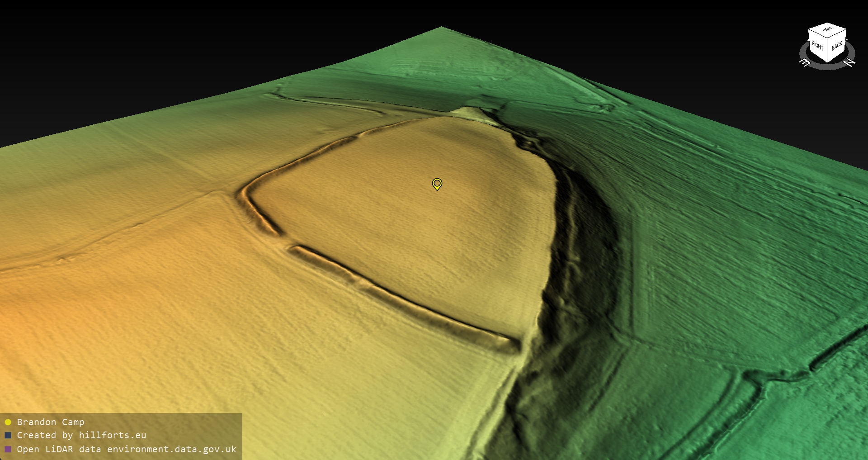Click the N letter on the compass ring
Image resolution: width=868 pixels, height=460 pixels.
[849, 63]
